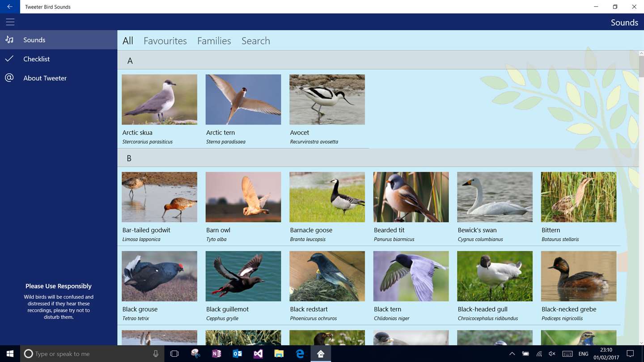Viewport: 644px width, 362px height.
Task: Click the Sterna paradisaea scientific name
Action: pos(226,142)
